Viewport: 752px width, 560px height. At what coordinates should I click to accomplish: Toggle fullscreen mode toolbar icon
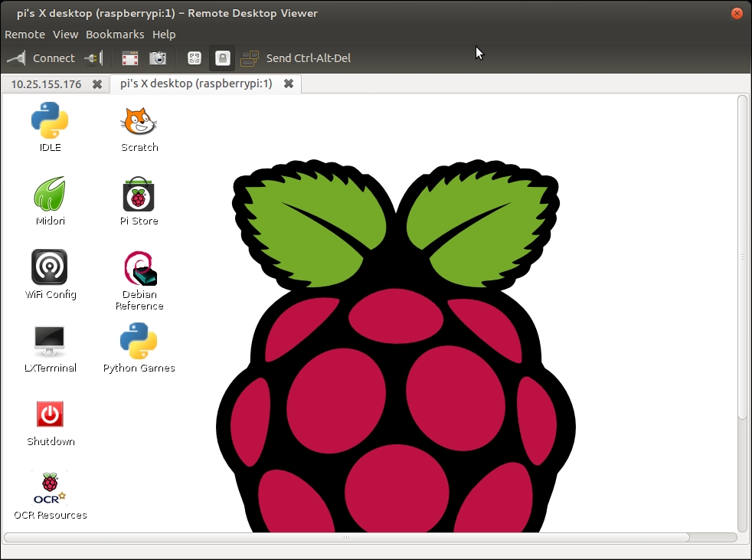(x=130, y=58)
